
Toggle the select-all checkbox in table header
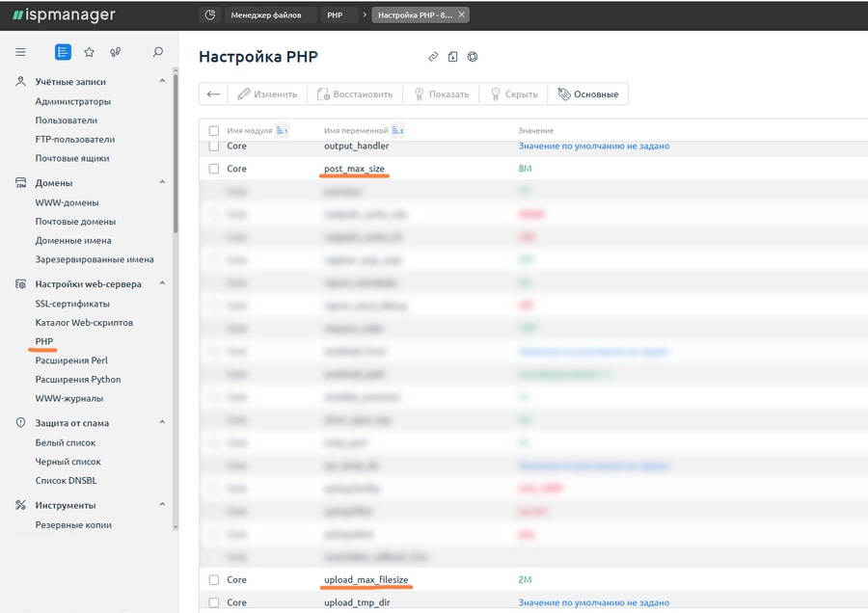[214, 130]
